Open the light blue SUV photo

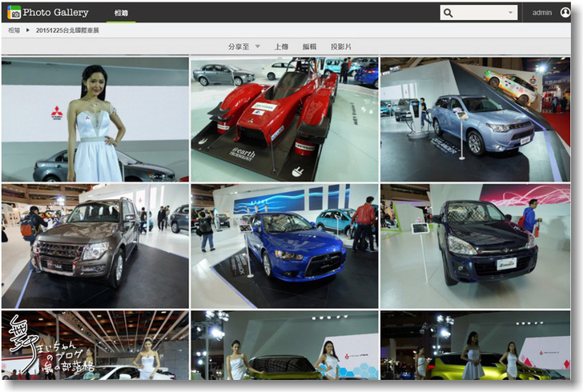click(x=475, y=119)
